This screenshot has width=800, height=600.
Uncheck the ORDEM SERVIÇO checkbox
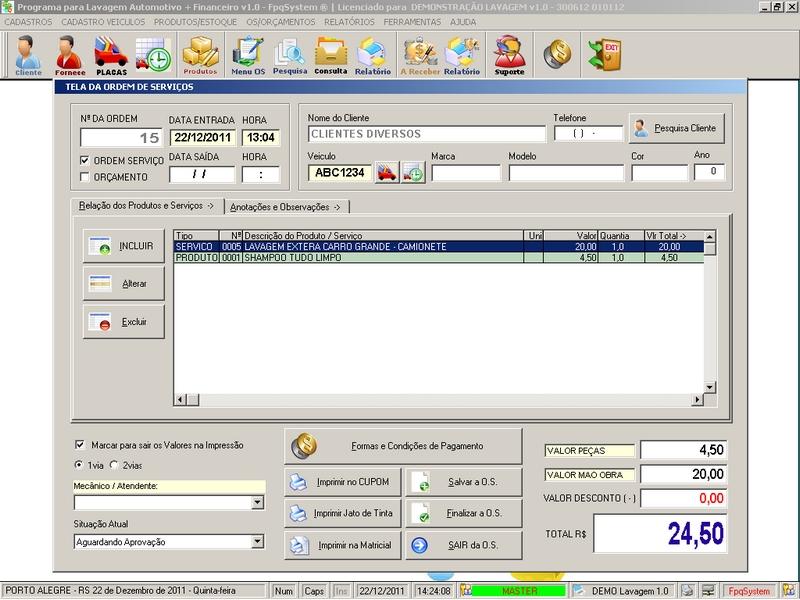pos(85,160)
